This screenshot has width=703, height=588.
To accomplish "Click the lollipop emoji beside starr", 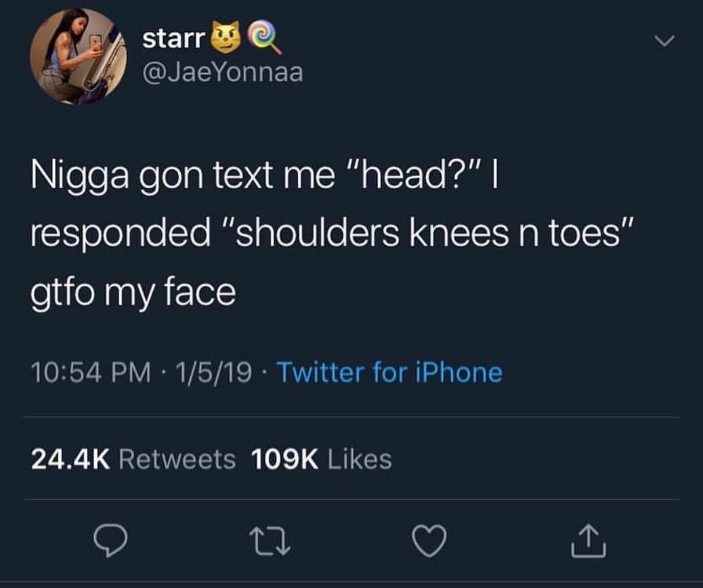I will (265, 38).
